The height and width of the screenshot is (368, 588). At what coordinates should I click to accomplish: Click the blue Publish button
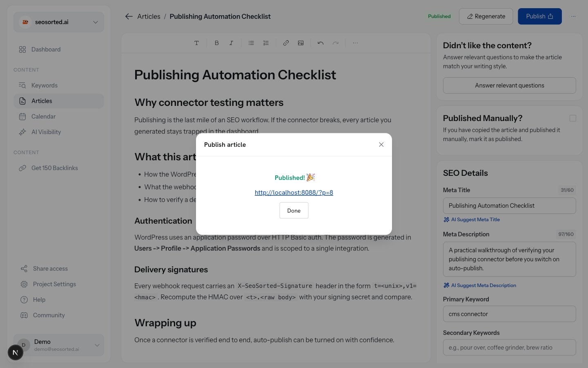[x=539, y=16]
